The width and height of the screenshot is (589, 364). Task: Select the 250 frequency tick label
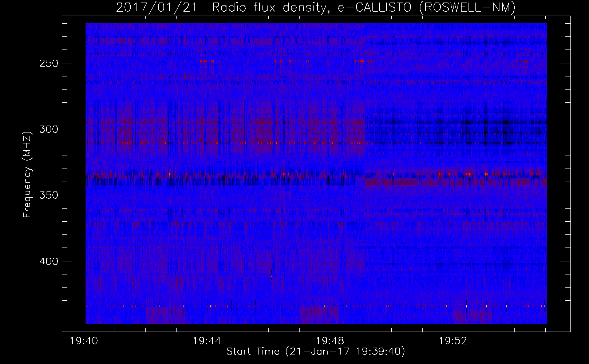pyautogui.click(x=49, y=63)
